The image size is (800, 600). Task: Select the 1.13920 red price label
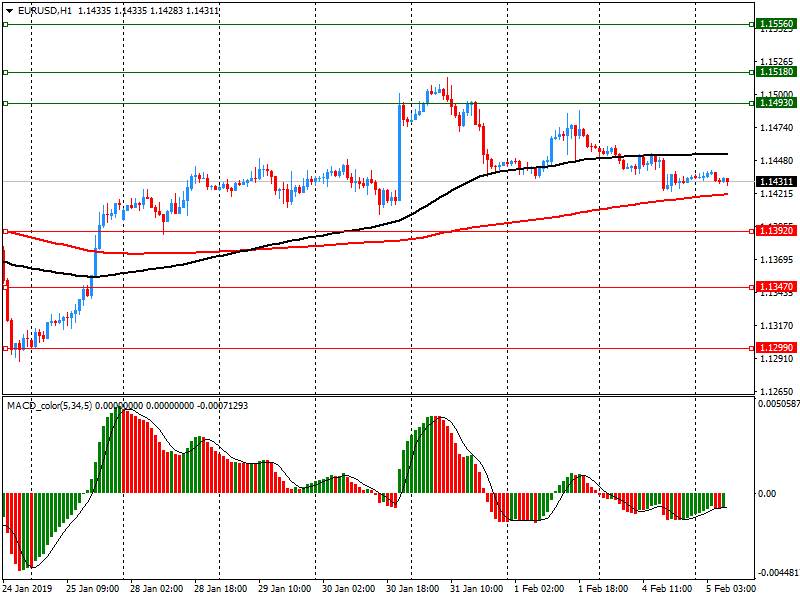click(x=775, y=231)
